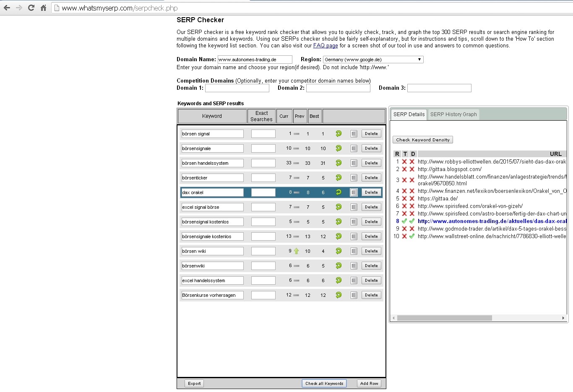Select the spirisfeed.com orakel-von-gizeh URL
Viewport: 573px width, 392px height.
pyautogui.click(x=470, y=206)
